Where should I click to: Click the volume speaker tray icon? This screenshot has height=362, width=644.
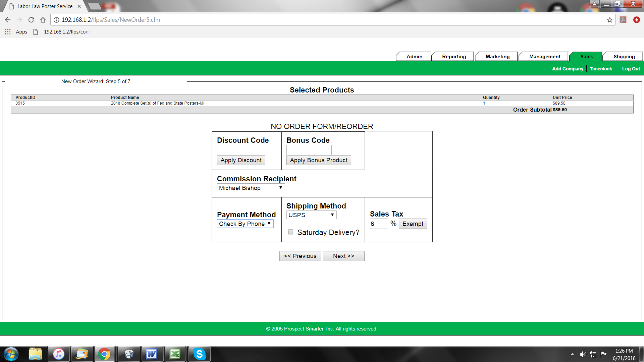pos(583,354)
